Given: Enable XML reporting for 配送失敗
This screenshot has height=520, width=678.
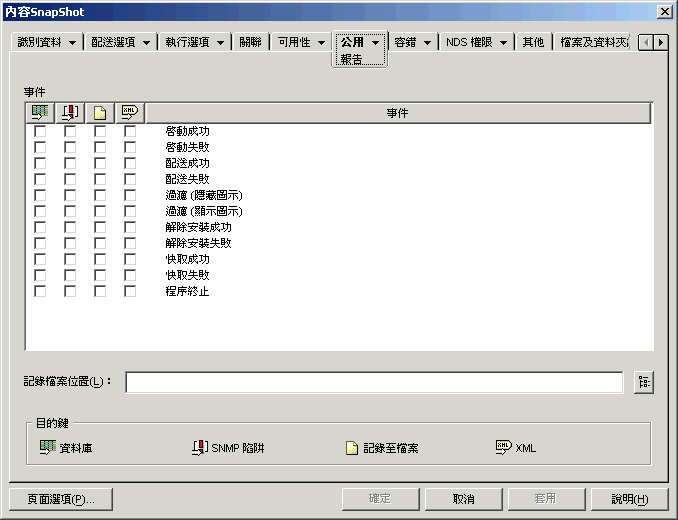Looking at the screenshot, I should (130, 179).
